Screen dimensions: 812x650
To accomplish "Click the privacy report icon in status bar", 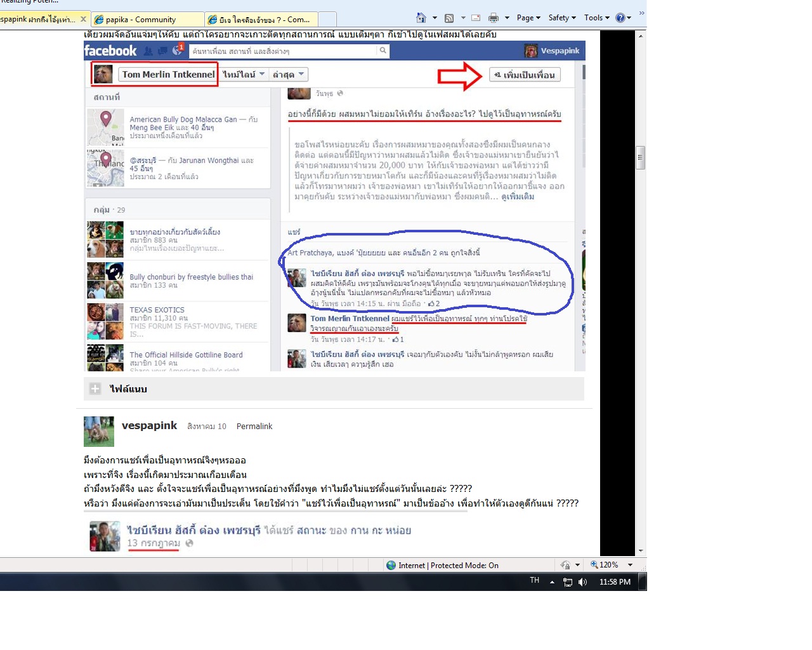I will coord(565,565).
